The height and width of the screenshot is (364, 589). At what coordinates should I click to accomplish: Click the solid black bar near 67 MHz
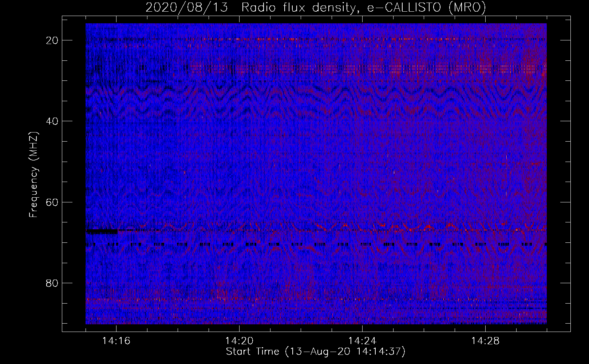click(x=102, y=231)
